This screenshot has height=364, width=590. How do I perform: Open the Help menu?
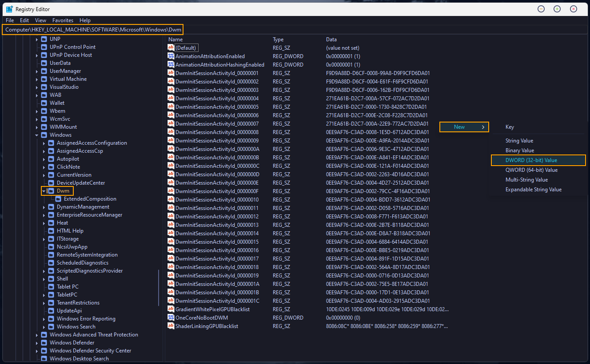pos(85,20)
